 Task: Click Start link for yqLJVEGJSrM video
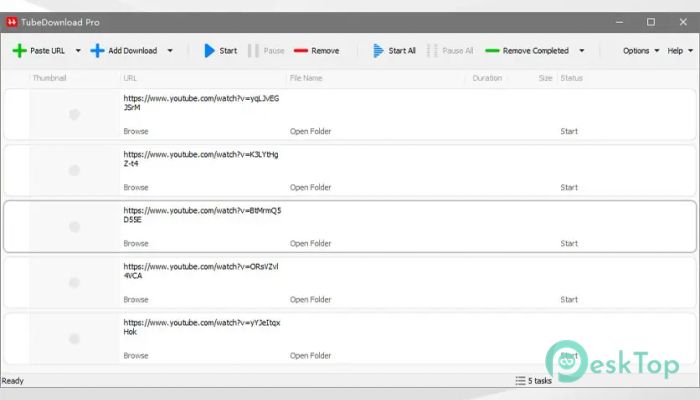(x=569, y=131)
